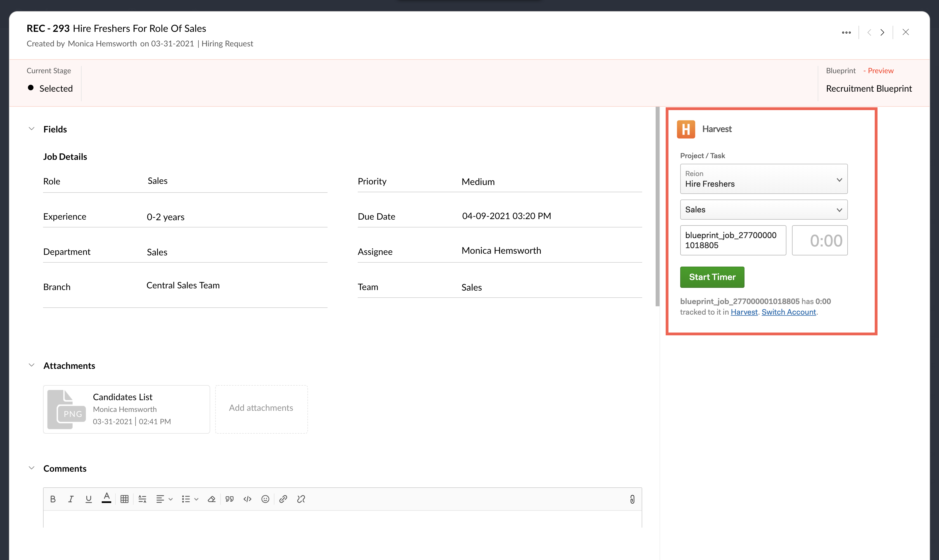
Task: Insert a table in comment editor
Action: [x=124, y=499]
